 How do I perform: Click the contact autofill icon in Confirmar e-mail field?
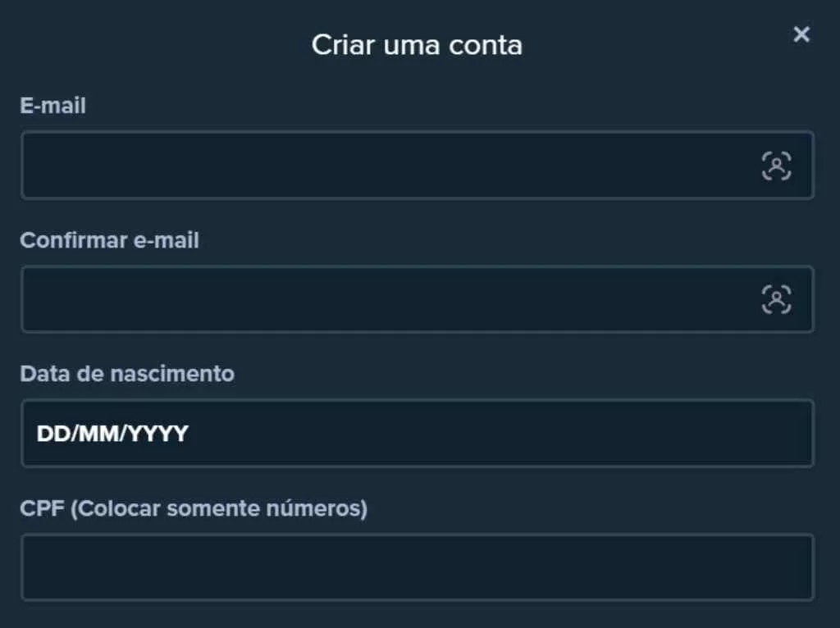tap(778, 299)
